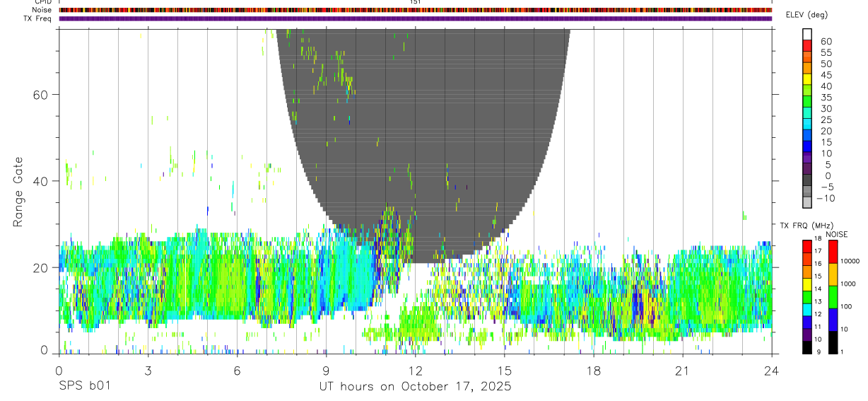This screenshot has height=401, width=868.
Task: Click 'UT hours on October 17, 2025' axis title
Action: click(415, 386)
